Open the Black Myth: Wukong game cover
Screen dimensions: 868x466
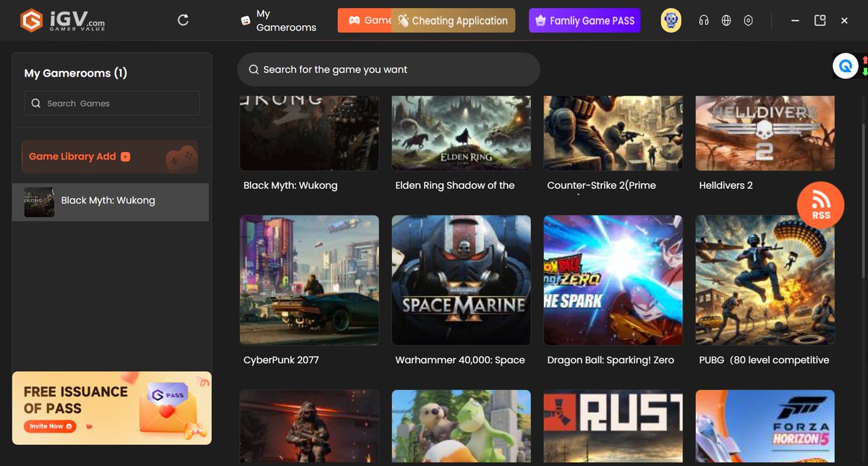pos(309,133)
